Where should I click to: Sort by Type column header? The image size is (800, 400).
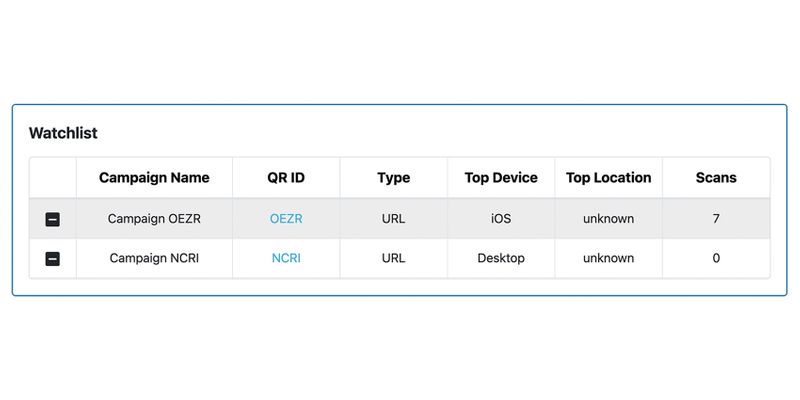(393, 178)
